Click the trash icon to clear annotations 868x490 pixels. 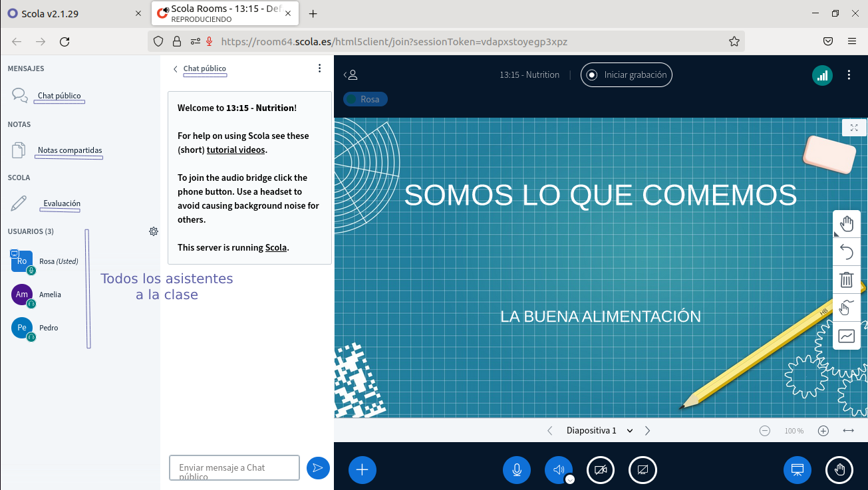coord(846,280)
